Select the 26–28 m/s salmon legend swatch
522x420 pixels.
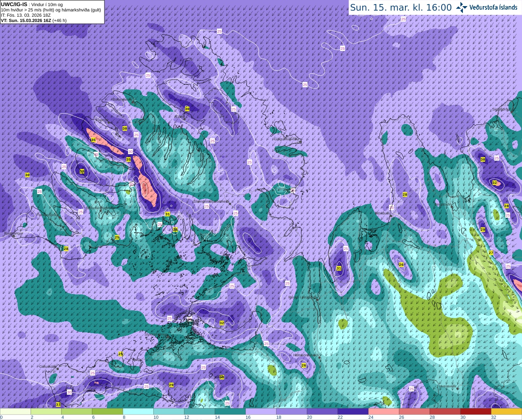tap(414, 411)
